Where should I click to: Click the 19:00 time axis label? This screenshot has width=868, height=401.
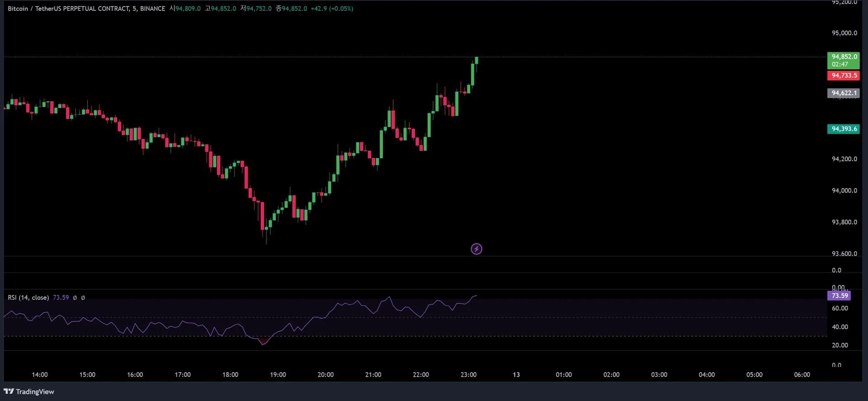(278, 375)
